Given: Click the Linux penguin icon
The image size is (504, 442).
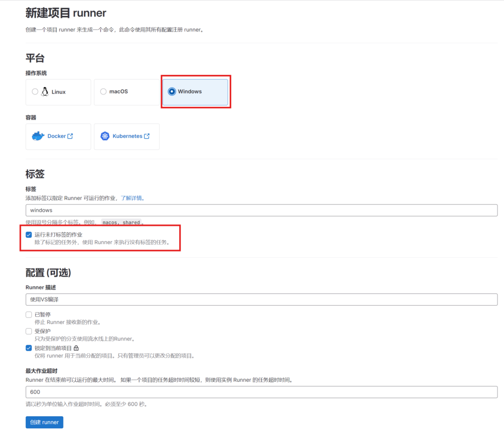Looking at the screenshot, I should pos(45,92).
